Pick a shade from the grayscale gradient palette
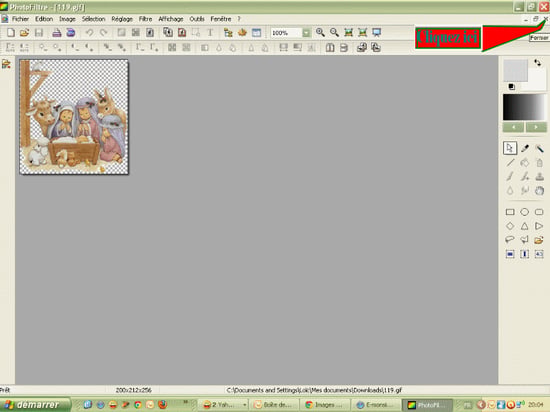Viewport: 550px width, 412px height. [524, 107]
